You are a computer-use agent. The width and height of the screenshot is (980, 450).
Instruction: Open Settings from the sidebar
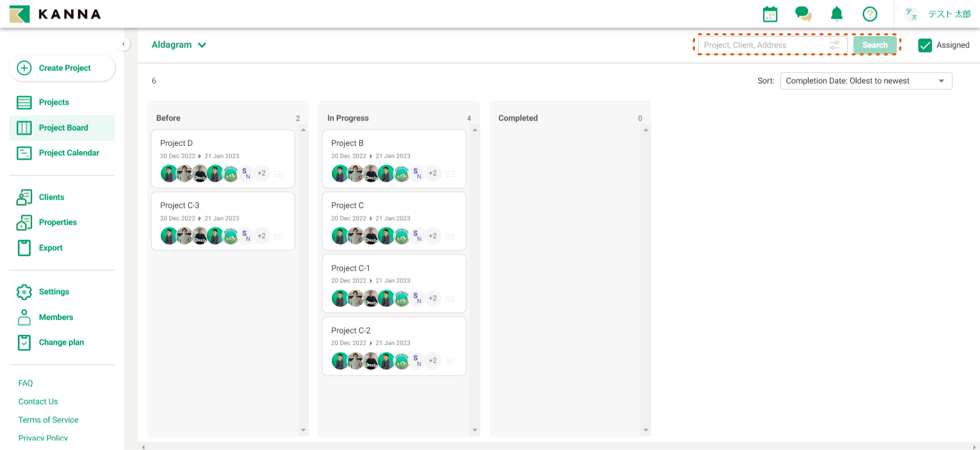click(x=54, y=292)
